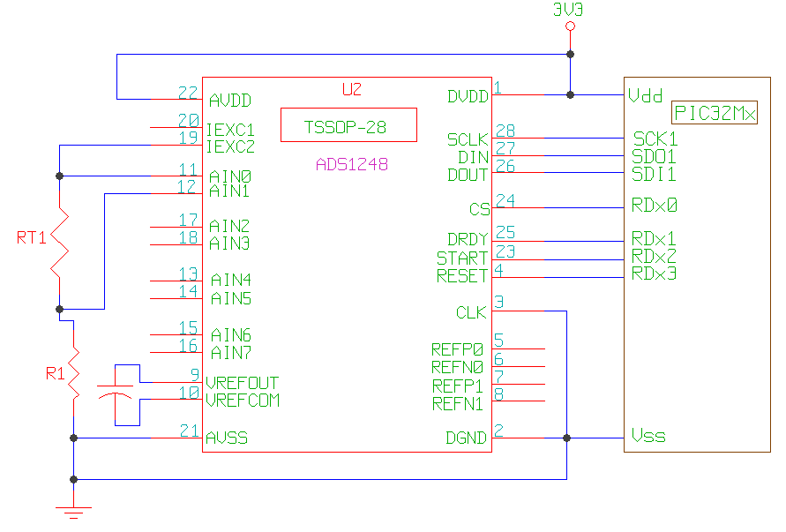786x532 pixels.
Task: Select the 3V3 power port circle symbol
Action: 570,26
